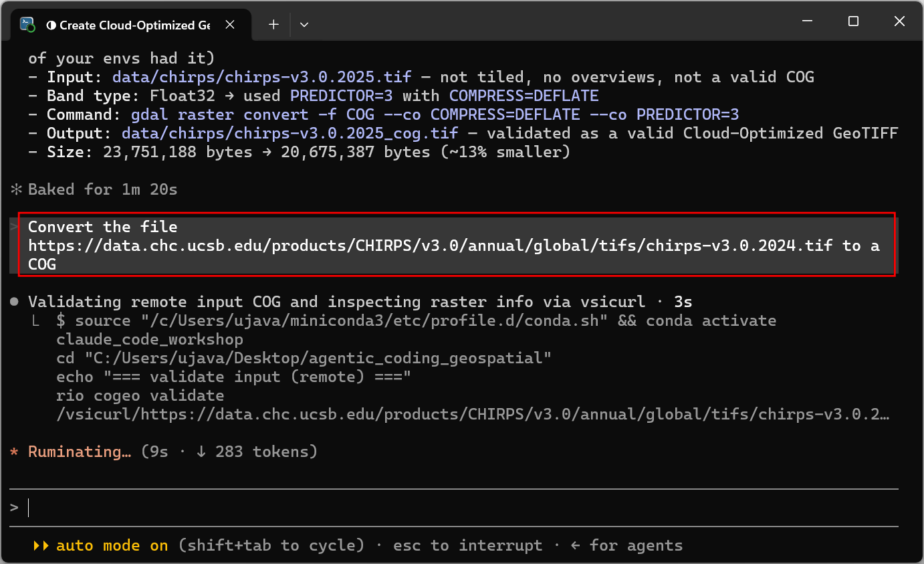This screenshot has width=924, height=564.
Task: Click the 'esc to interrupt' hint
Action: click(x=467, y=545)
